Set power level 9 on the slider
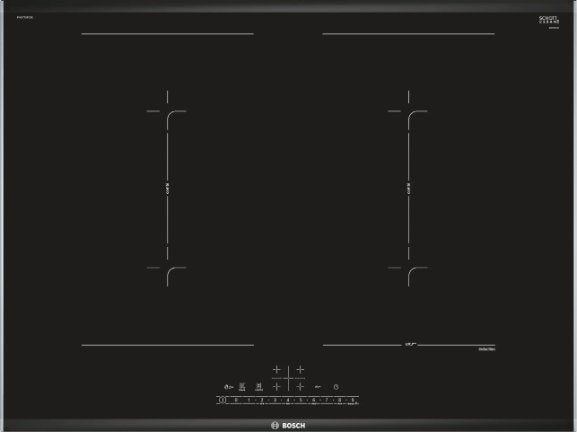The height and width of the screenshot is (434, 577). [x=353, y=400]
